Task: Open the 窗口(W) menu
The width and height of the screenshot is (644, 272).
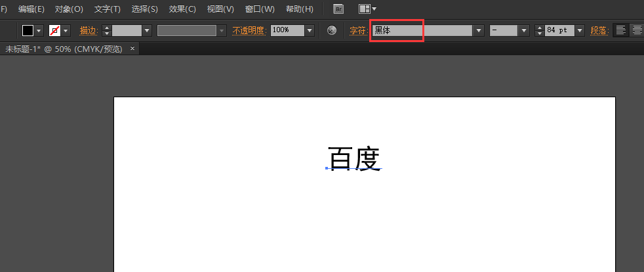Action: coord(260,9)
